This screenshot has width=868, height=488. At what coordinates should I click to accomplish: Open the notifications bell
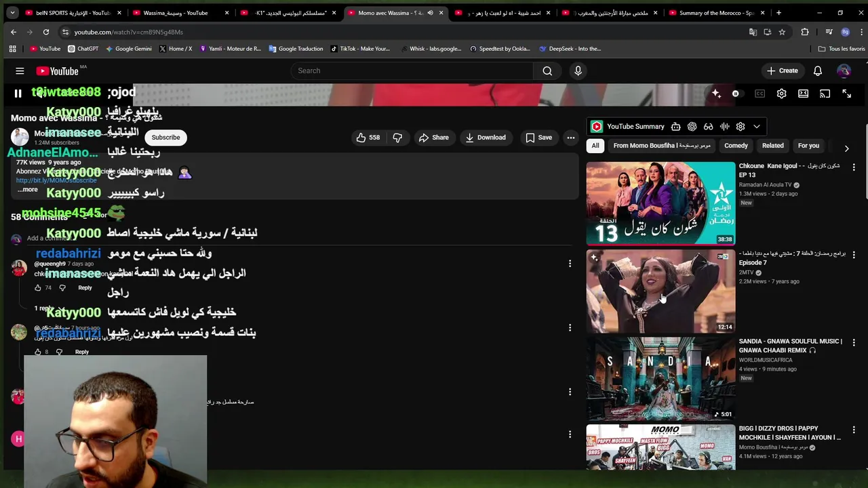click(x=818, y=70)
